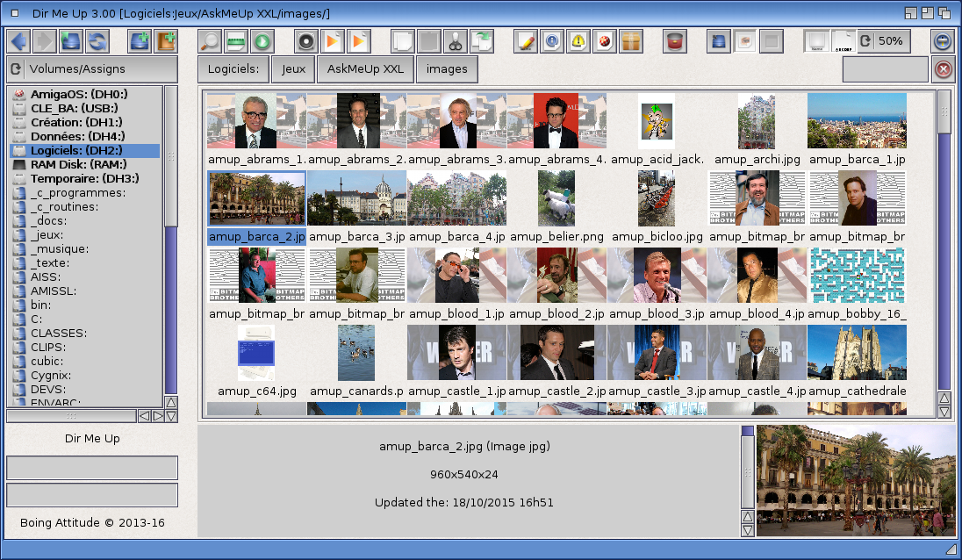The height and width of the screenshot is (560, 962).
Task: Open the images path tab
Action: pos(446,69)
